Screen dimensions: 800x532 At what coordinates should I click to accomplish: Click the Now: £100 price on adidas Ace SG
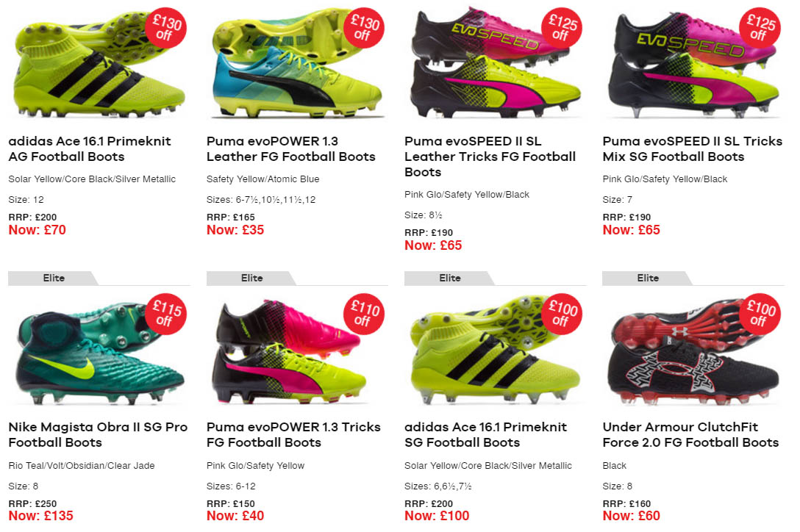437,516
